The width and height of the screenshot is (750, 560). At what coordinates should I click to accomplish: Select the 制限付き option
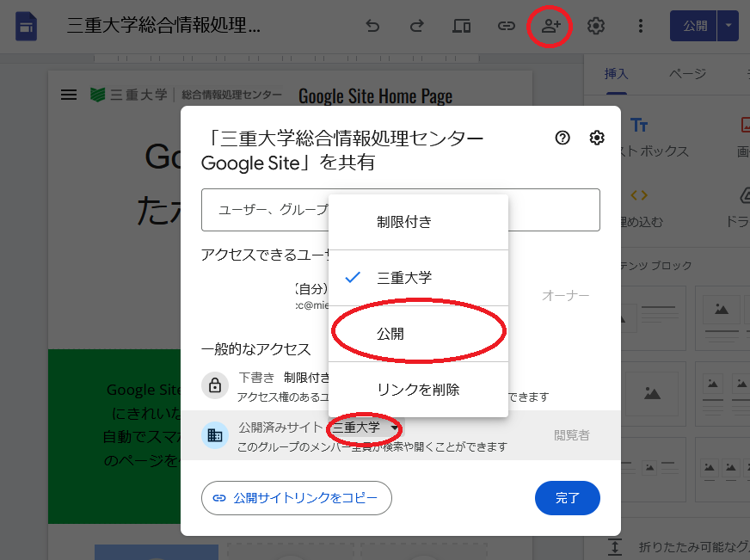pyautogui.click(x=418, y=222)
